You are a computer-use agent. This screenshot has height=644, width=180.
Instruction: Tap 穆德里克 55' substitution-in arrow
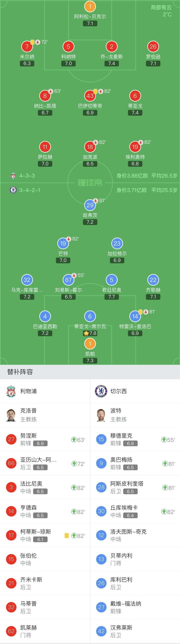tap(164, 439)
